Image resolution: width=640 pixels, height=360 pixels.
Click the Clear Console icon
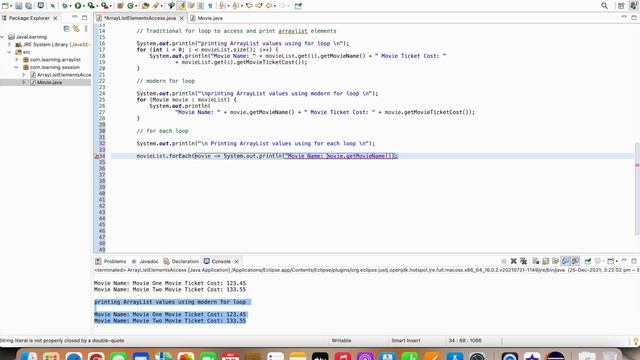[536, 261]
